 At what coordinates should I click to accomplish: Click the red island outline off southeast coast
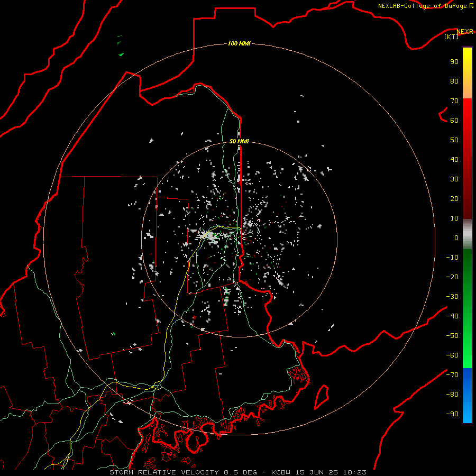click(322, 397)
